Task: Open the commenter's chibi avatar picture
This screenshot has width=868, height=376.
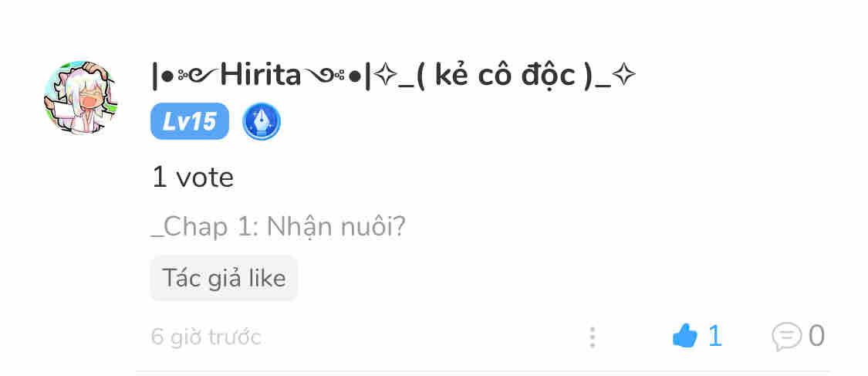Action: 81,98
